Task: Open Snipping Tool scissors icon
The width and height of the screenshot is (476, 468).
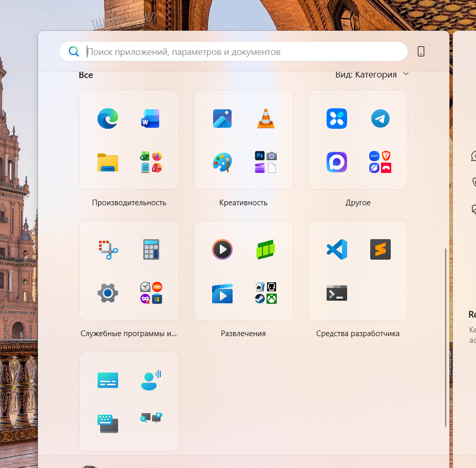Action: (108, 249)
